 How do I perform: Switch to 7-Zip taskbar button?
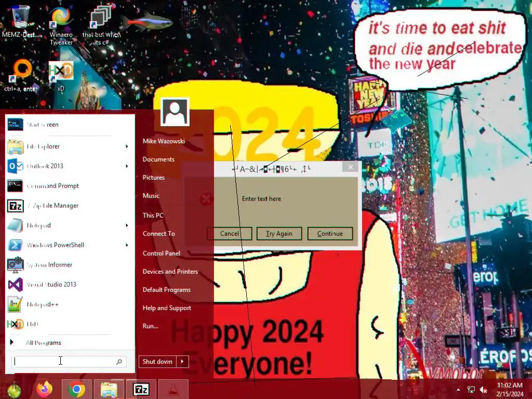point(141,389)
